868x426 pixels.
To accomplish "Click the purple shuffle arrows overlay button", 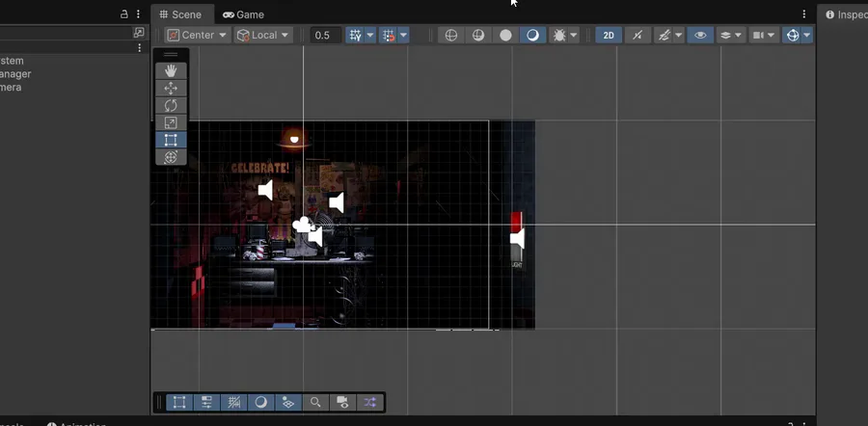I will [x=369, y=402].
